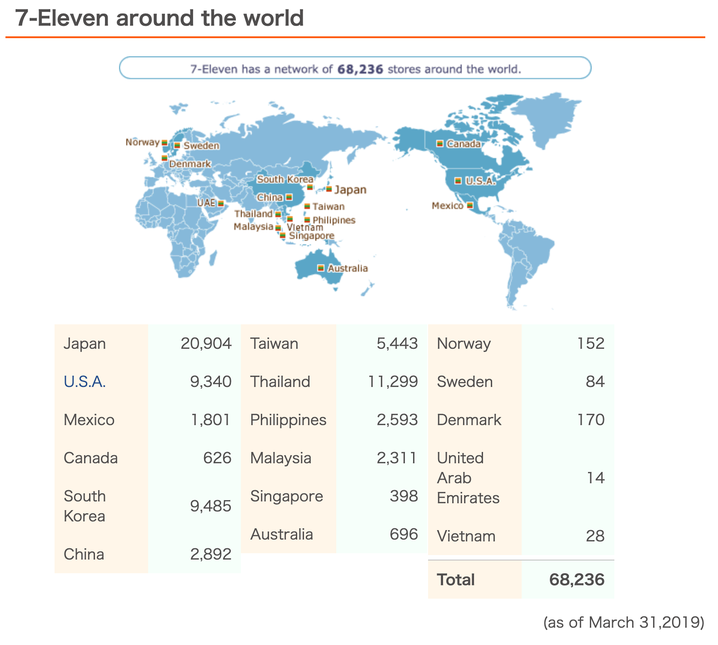Select the 9,340 store count value

211,382
